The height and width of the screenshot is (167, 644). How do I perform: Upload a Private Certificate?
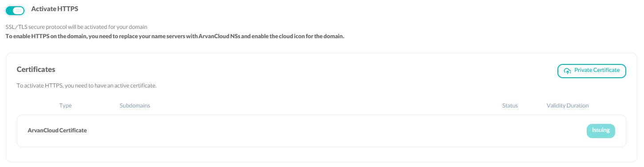(592, 71)
